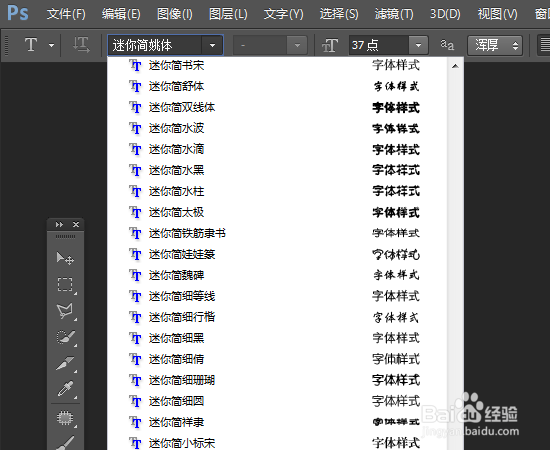Open the 文件(F) menu
Image resolution: width=550 pixels, height=450 pixels.
click(x=66, y=14)
